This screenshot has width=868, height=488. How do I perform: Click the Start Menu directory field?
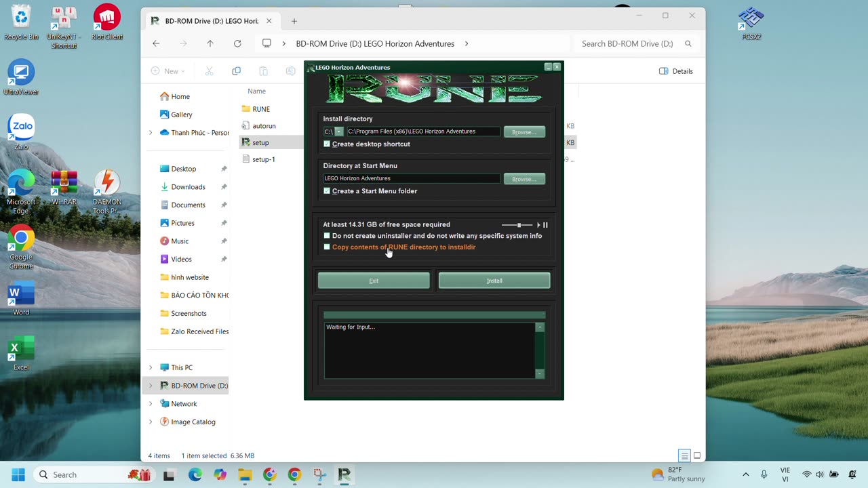click(412, 178)
